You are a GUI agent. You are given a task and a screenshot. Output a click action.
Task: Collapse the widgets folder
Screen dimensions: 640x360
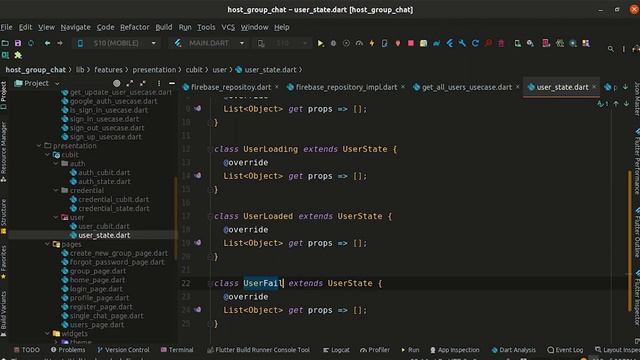(x=47, y=334)
